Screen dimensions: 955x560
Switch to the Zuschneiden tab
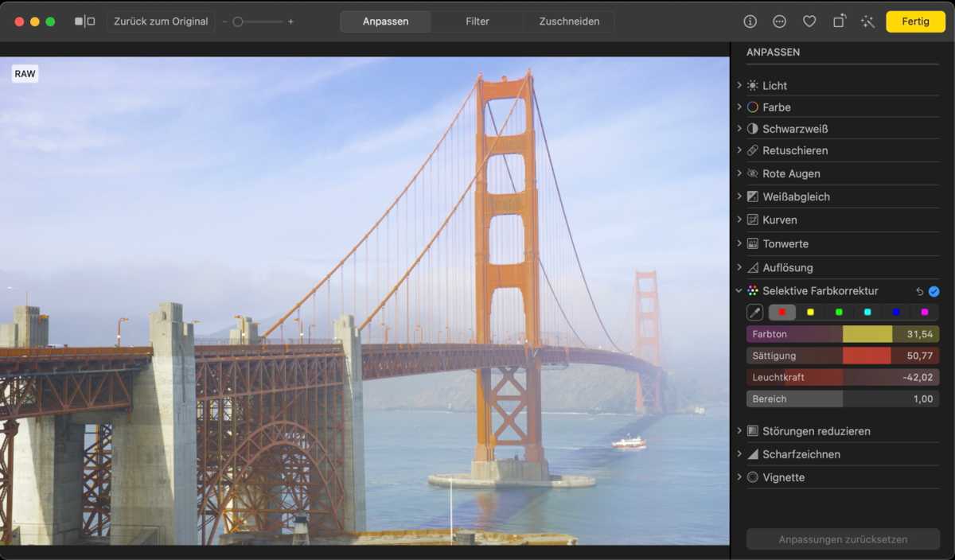point(569,21)
